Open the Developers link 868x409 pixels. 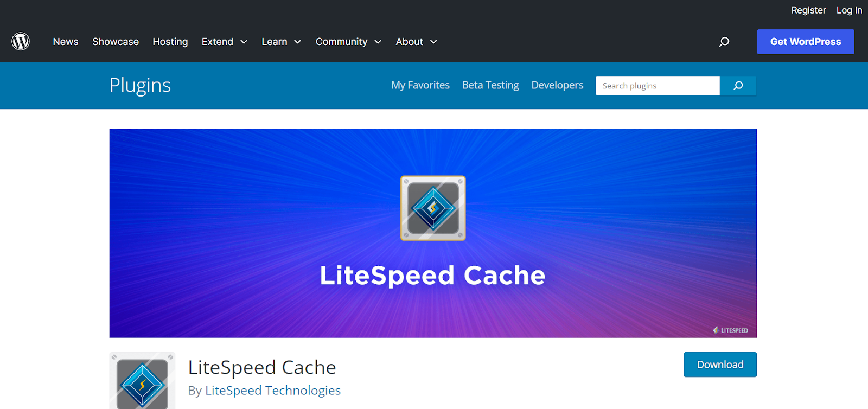click(557, 85)
